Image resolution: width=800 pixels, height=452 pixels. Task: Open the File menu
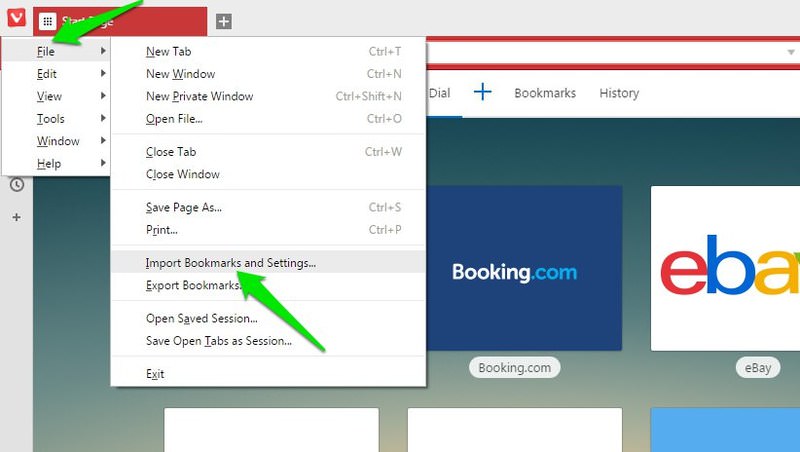(57, 51)
